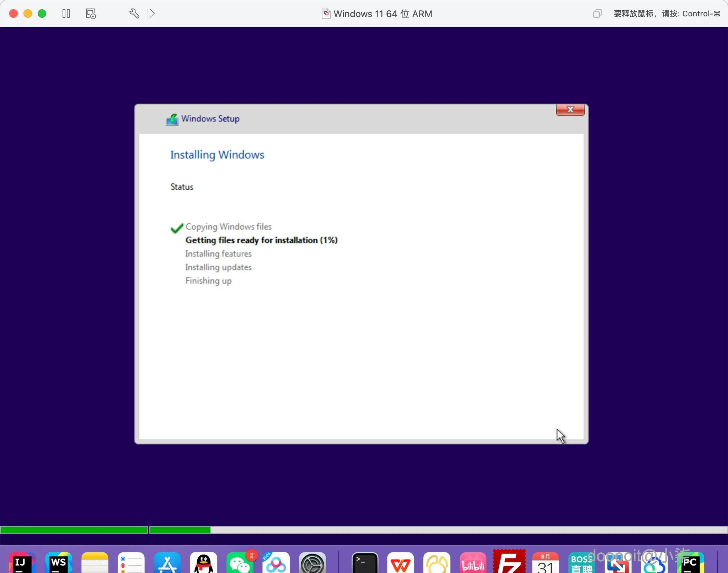Open the VM snapshot manager icon
Image resolution: width=728 pixels, height=573 pixels.
[x=91, y=14]
